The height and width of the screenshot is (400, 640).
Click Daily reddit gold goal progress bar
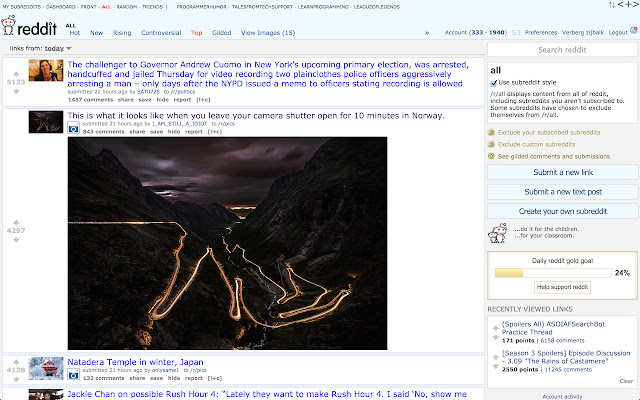[x=553, y=273]
